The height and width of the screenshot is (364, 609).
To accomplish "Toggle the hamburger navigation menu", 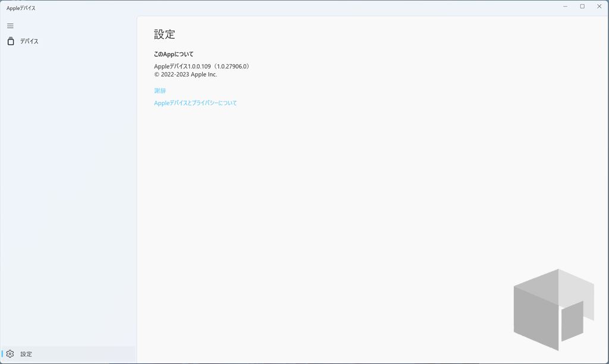I will click(x=11, y=26).
